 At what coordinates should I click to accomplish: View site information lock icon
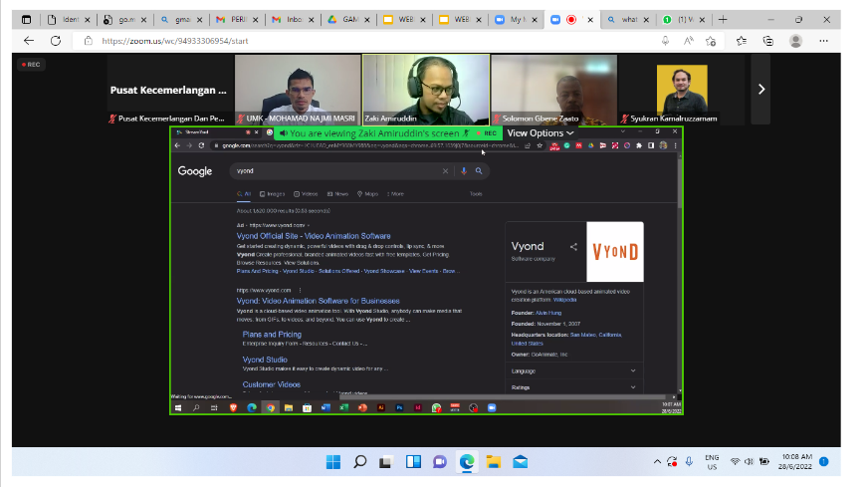pos(88,41)
